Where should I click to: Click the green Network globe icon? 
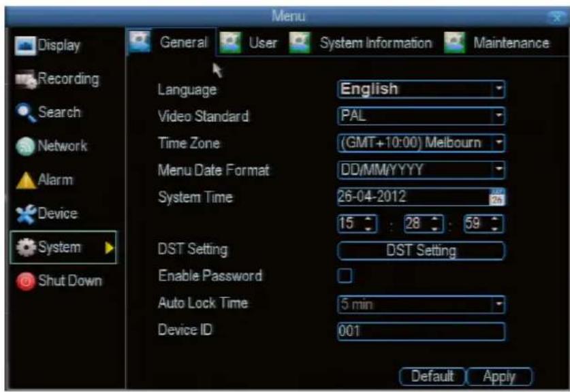tap(25, 146)
